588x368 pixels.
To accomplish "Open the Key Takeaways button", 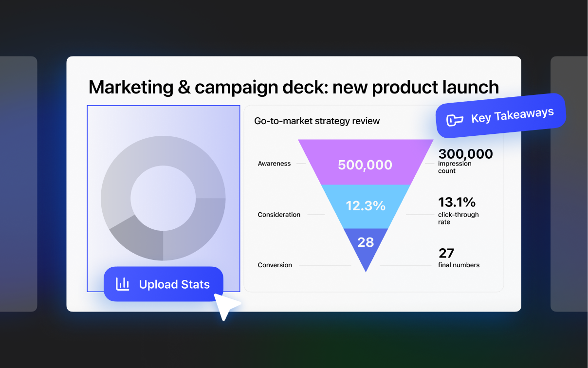I will tap(501, 116).
